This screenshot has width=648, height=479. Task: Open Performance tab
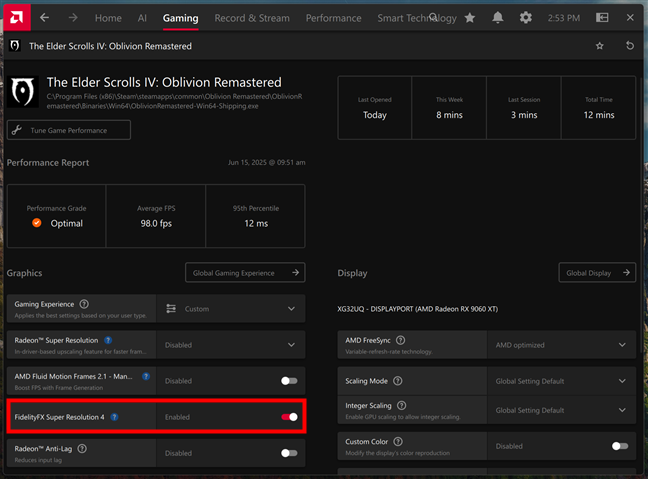334,18
